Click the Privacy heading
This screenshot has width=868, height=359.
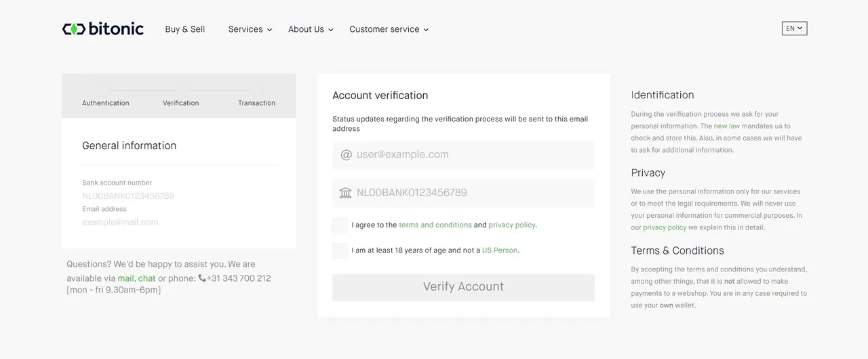648,173
